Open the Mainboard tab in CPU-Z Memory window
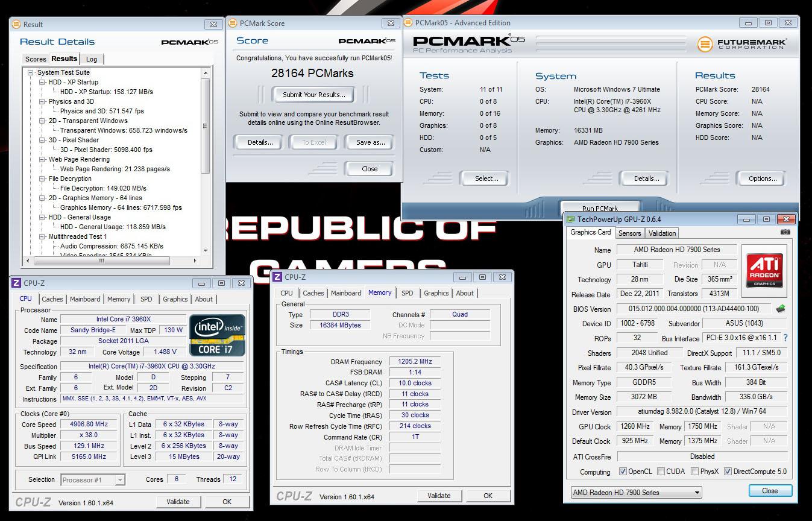The height and width of the screenshot is (521, 812). click(346, 293)
